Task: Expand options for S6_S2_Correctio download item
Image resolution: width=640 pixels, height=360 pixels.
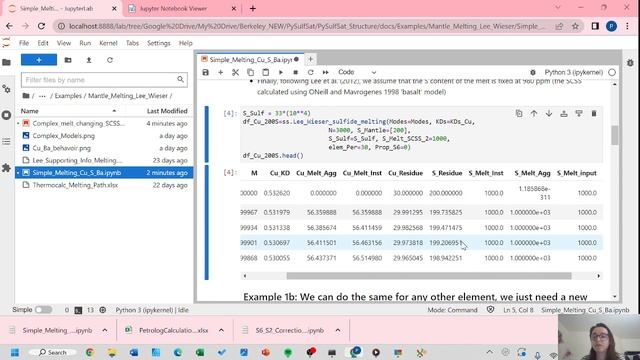Action: [338, 330]
